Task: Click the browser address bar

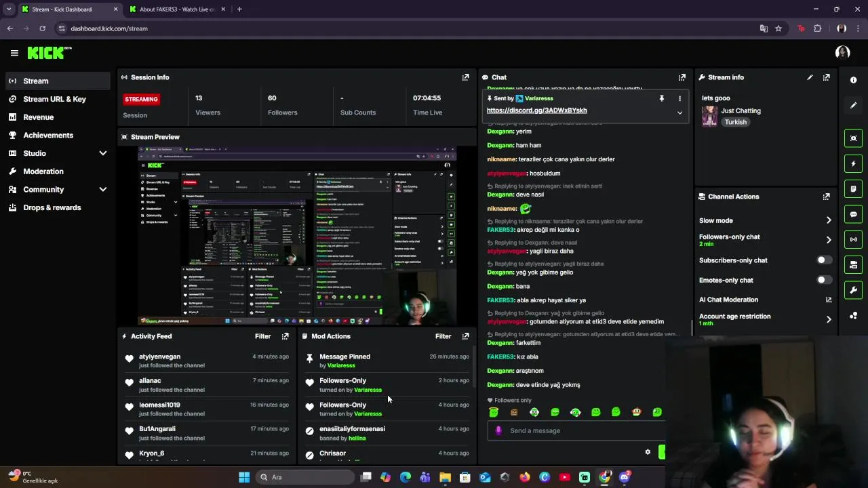Action: [x=407, y=28]
